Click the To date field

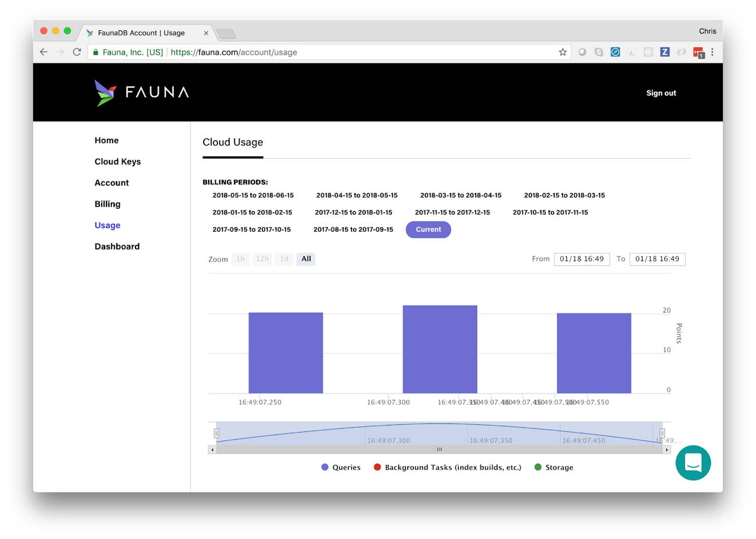click(x=657, y=259)
